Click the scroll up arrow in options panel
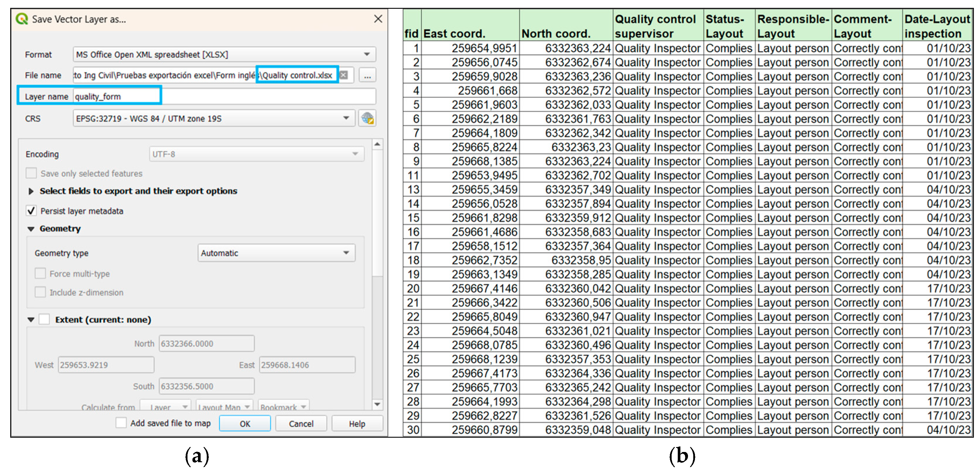Screen dimensions: 980x473 pos(377,144)
